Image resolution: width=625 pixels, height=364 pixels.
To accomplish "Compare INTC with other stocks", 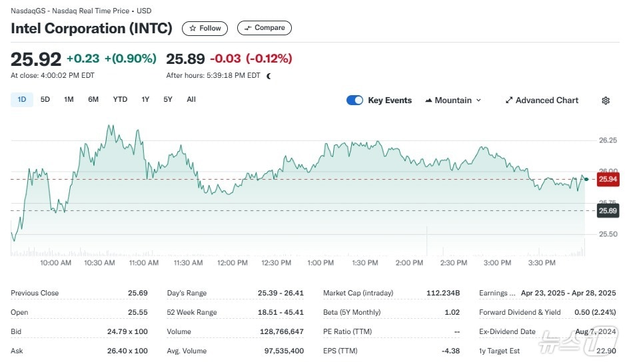I will tap(264, 28).
